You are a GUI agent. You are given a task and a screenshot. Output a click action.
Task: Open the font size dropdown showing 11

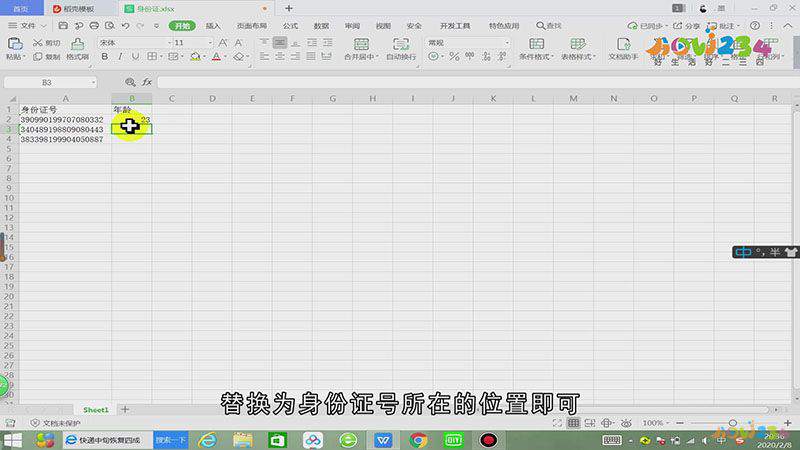click(x=210, y=43)
